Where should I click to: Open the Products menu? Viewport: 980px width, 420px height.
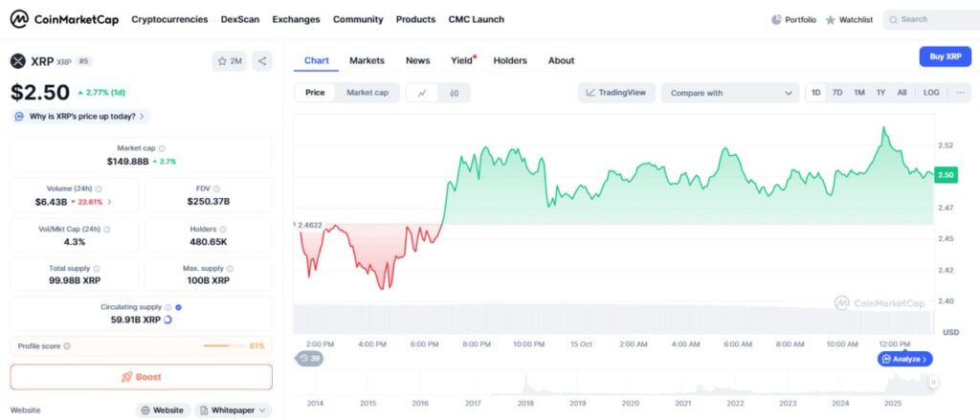click(x=415, y=19)
